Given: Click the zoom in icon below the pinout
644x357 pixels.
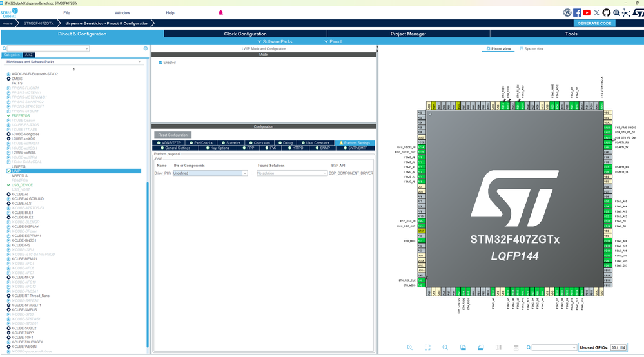Looking at the screenshot, I should pos(409,347).
